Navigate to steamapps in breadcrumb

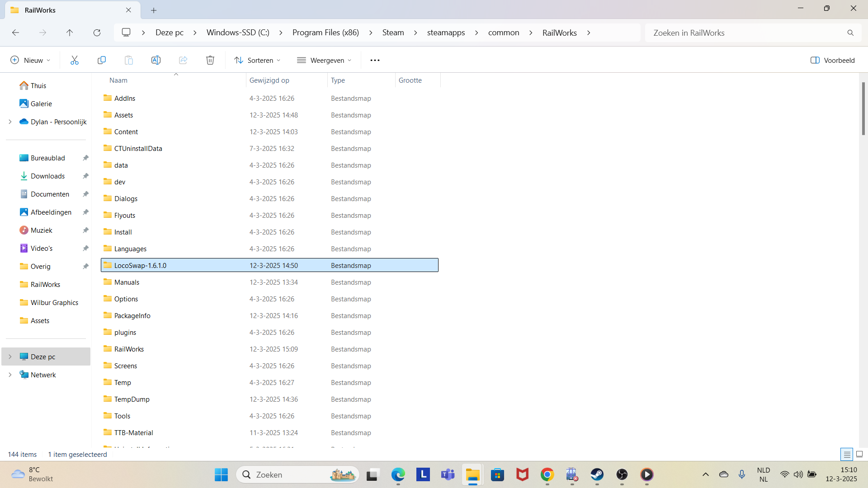446,33
